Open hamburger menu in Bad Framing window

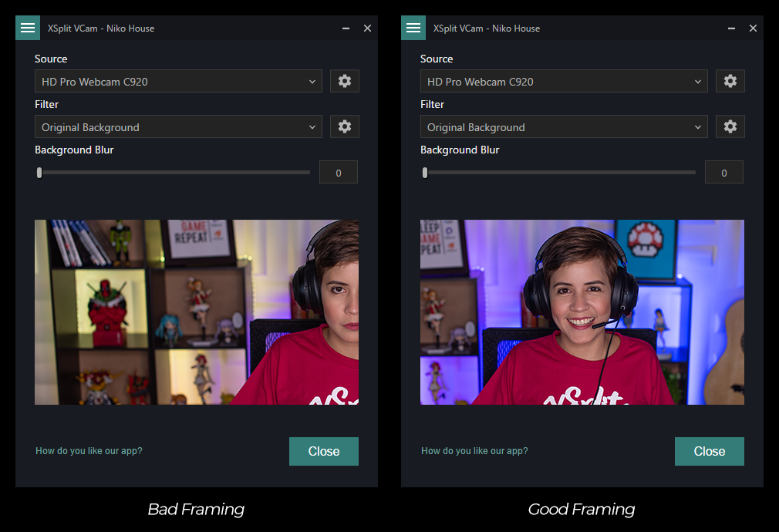pos(28,28)
